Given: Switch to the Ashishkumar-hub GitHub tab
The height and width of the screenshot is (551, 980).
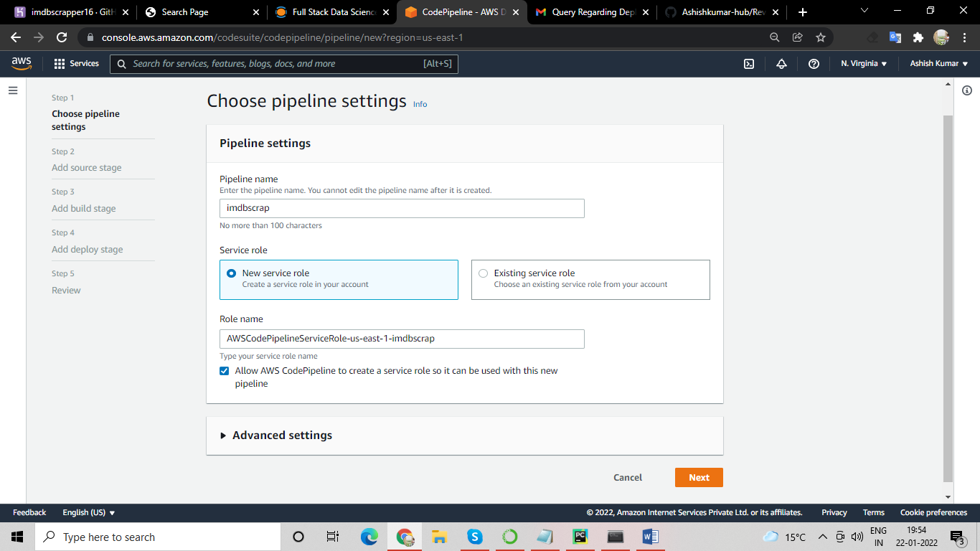Looking at the screenshot, I should pos(721,12).
